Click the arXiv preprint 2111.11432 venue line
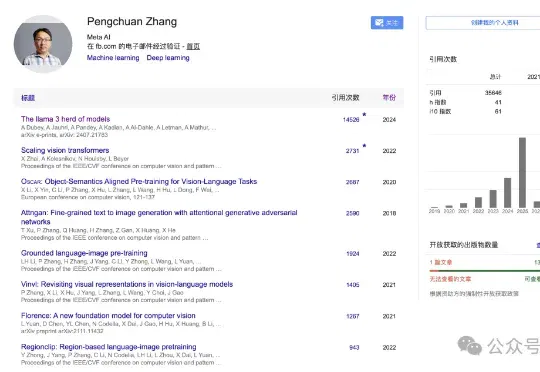Image resolution: width=540 pixels, height=372 pixels. click(x=62, y=331)
